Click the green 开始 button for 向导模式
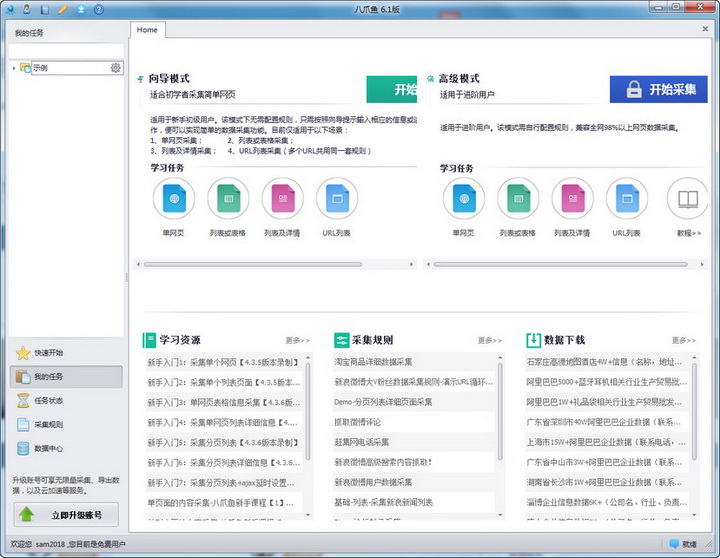This screenshot has height=558, width=720. point(392,89)
